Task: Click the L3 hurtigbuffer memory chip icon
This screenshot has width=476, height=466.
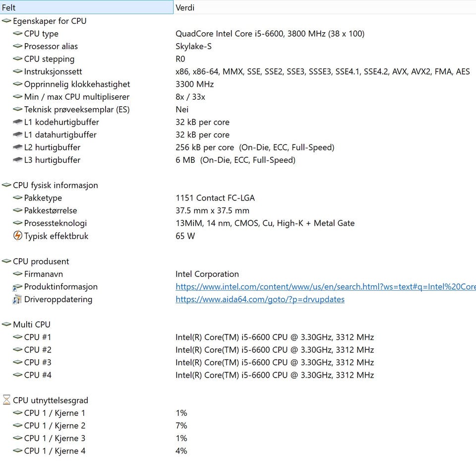Action: tap(18, 160)
